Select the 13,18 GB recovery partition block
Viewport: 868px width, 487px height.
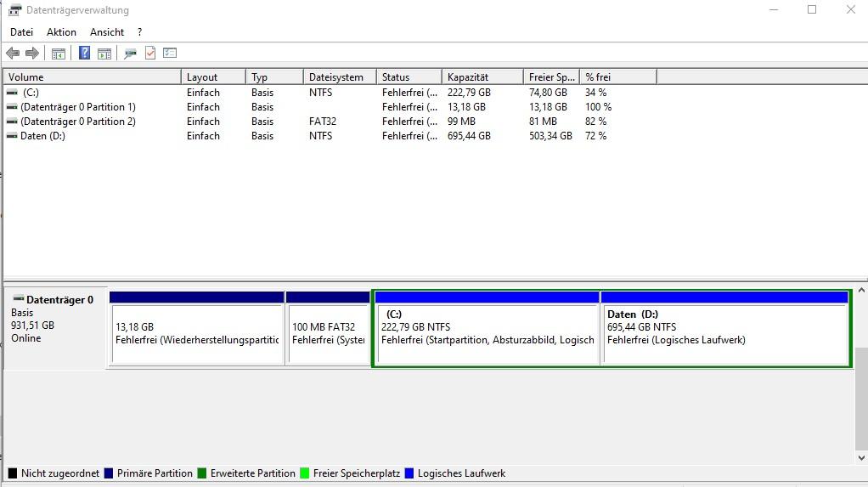(x=196, y=328)
